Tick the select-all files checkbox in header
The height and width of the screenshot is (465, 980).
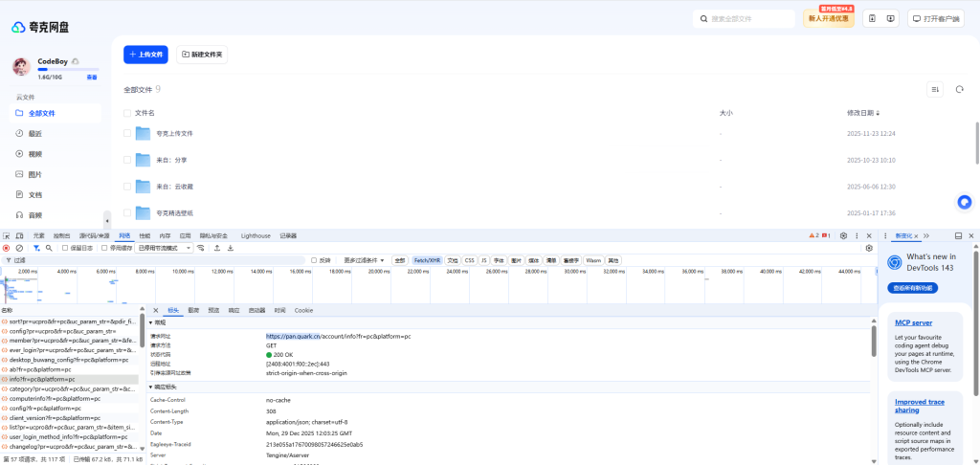pyautogui.click(x=127, y=113)
